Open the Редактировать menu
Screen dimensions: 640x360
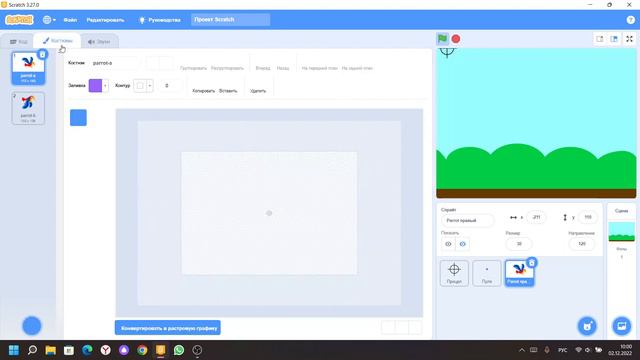105,20
